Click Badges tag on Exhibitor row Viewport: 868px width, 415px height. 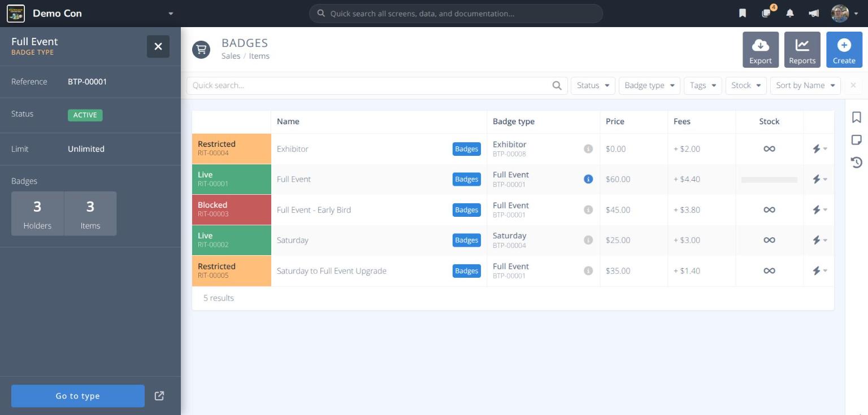(x=467, y=149)
